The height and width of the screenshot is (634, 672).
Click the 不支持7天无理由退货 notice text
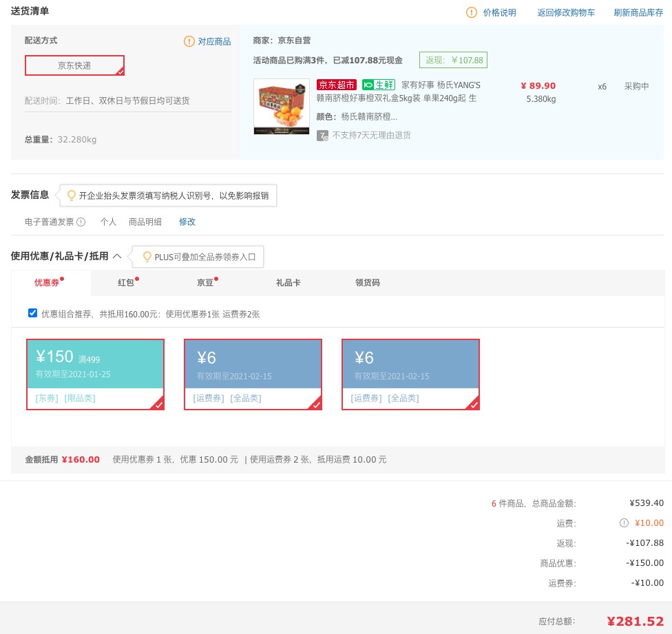pyautogui.click(x=372, y=136)
